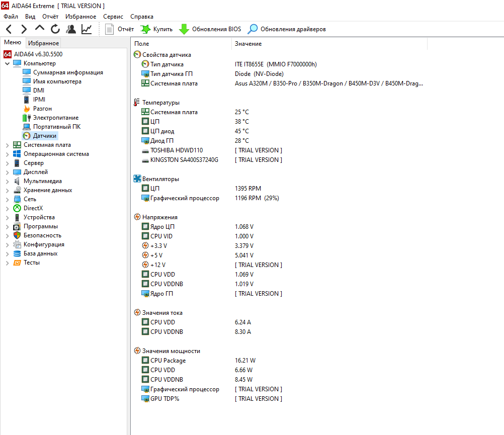Collapse the Компьютер tree node

coord(7,63)
